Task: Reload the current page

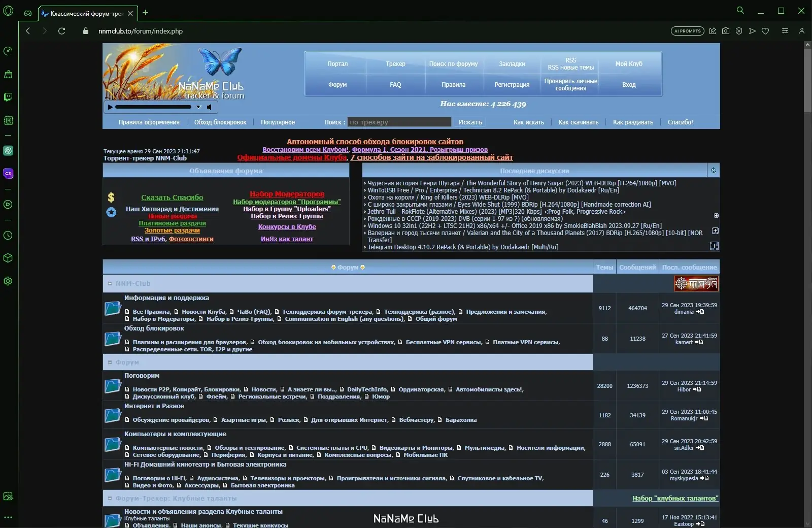Action: 62,31
